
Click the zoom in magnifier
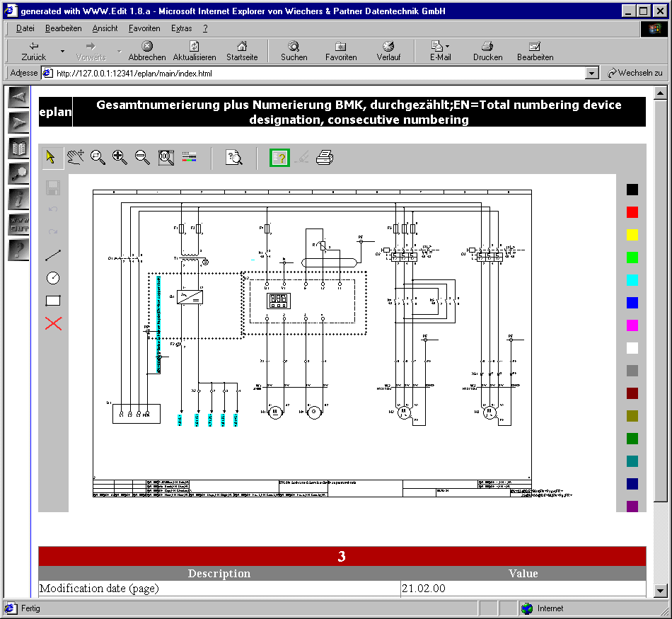pyautogui.click(x=120, y=157)
